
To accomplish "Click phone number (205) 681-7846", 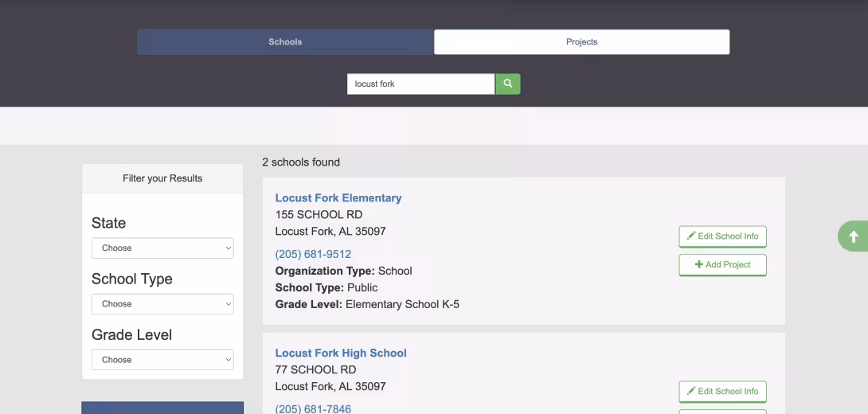I will coord(313,409).
